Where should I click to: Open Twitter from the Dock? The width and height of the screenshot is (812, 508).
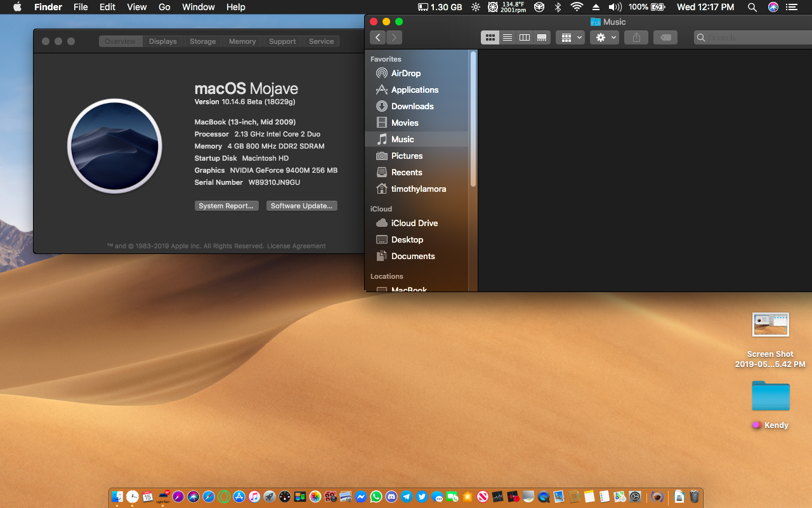[x=422, y=497]
